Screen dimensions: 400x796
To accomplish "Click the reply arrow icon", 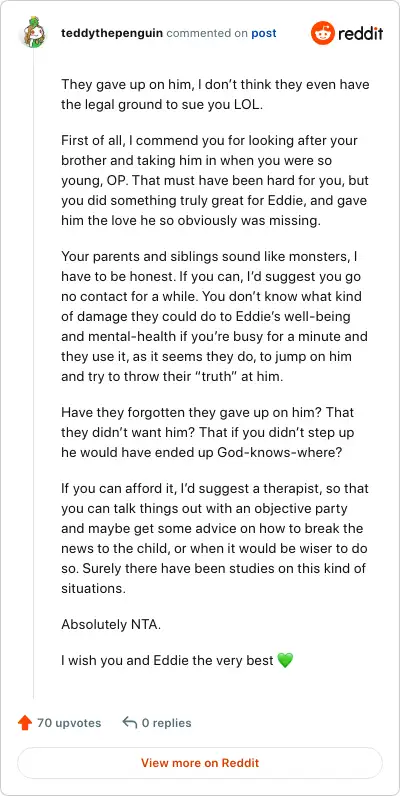I will coord(129,722).
